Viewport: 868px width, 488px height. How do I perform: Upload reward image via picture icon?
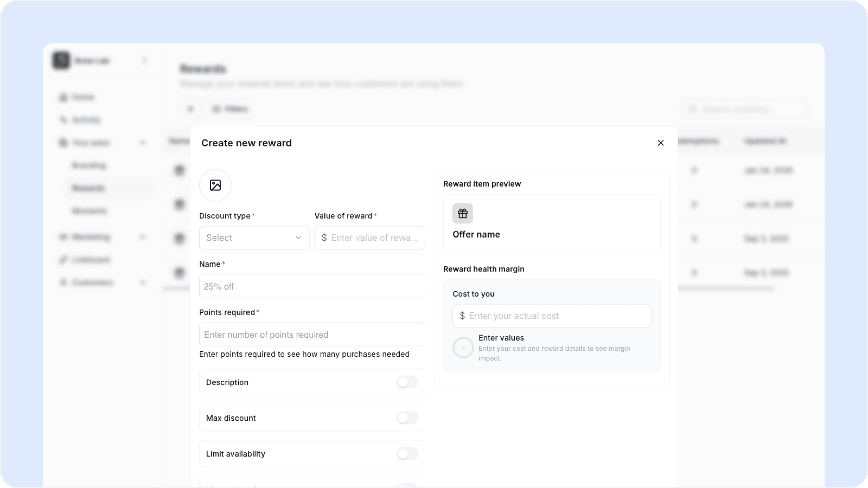(215, 185)
